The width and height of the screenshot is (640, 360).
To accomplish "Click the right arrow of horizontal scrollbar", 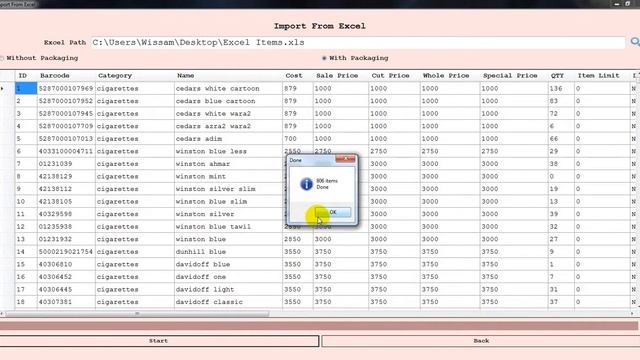I will click(632, 313).
